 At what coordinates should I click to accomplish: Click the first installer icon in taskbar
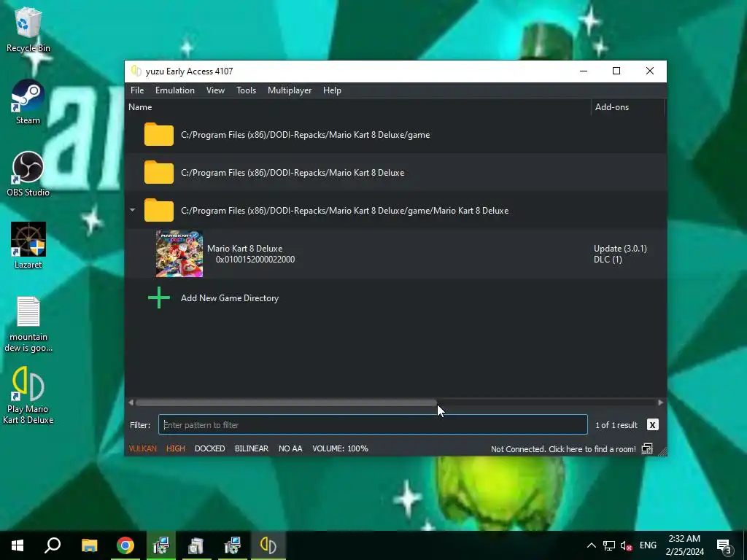[161, 545]
